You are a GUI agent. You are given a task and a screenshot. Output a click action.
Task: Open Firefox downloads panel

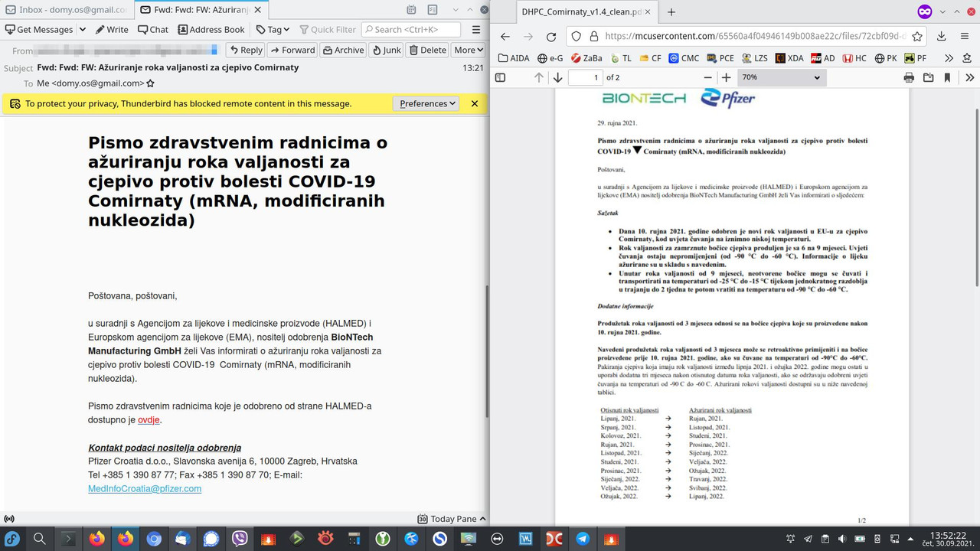coord(942,36)
